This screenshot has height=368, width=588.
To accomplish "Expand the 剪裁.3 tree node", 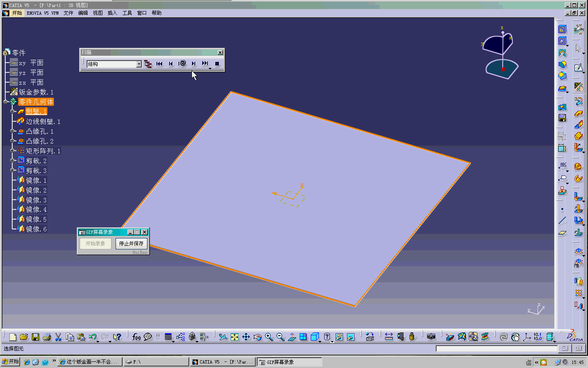I will tap(13, 170).
